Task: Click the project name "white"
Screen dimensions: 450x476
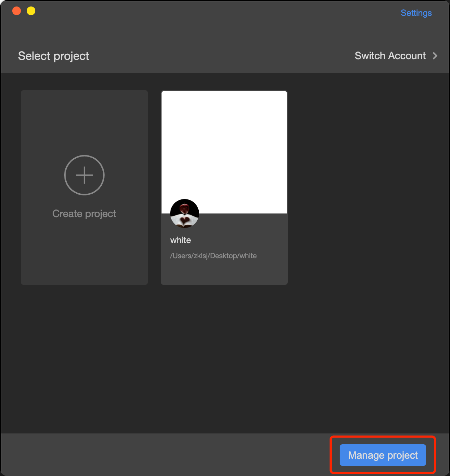Action: [x=181, y=240]
